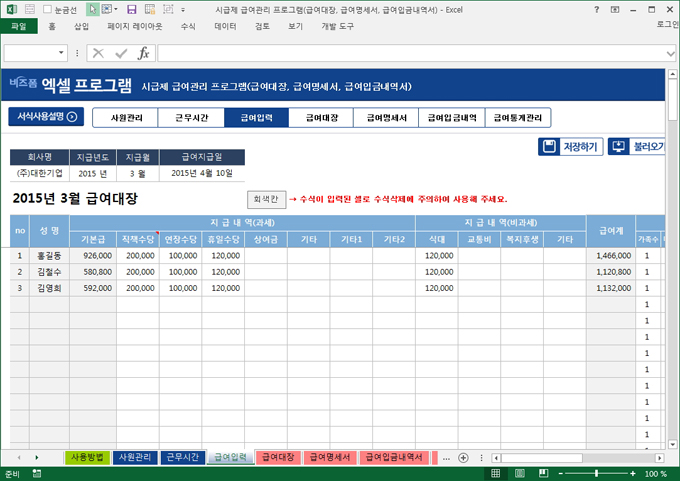Click the 회색칸 gray cell button
Image resolution: width=680 pixels, height=481 pixels.
[266, 199]
